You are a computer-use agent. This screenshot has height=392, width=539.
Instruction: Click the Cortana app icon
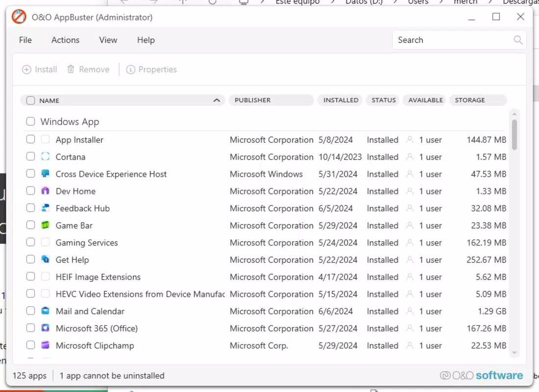click(x=46, y=156)
